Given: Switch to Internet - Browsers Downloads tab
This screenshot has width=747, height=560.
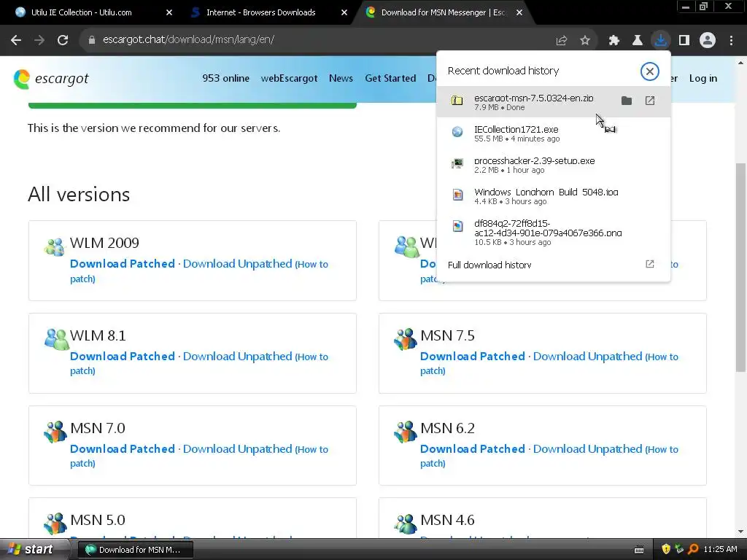Looking at the screenshot, I should 260,12.
